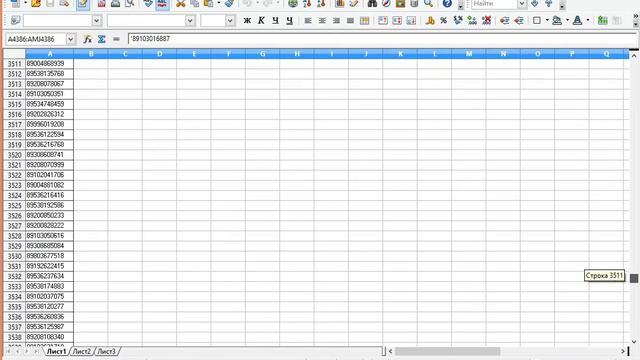
Task: Open the Function Wizard fx icon
Action: (x=87, y=39)
